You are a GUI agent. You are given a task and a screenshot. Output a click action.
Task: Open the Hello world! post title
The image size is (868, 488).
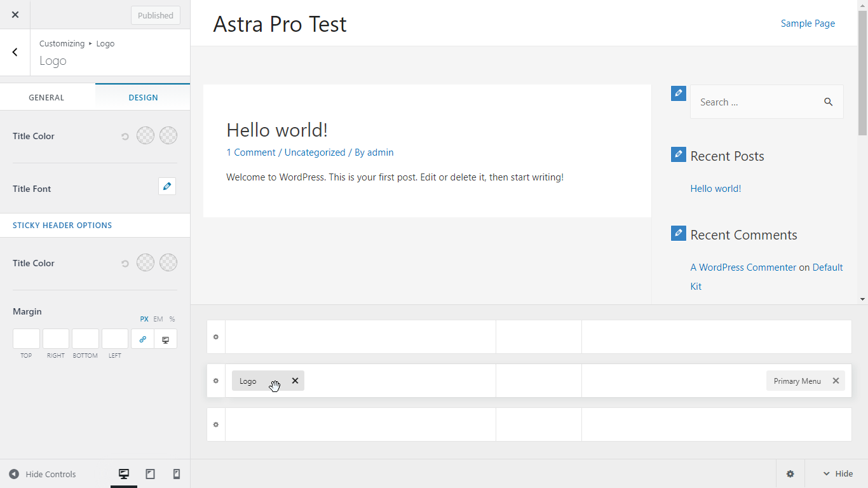pyautogui.click(x=277, y=130)
